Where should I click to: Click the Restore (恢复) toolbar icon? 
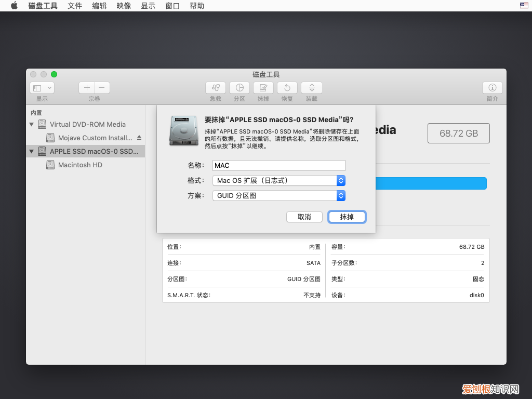287,88
